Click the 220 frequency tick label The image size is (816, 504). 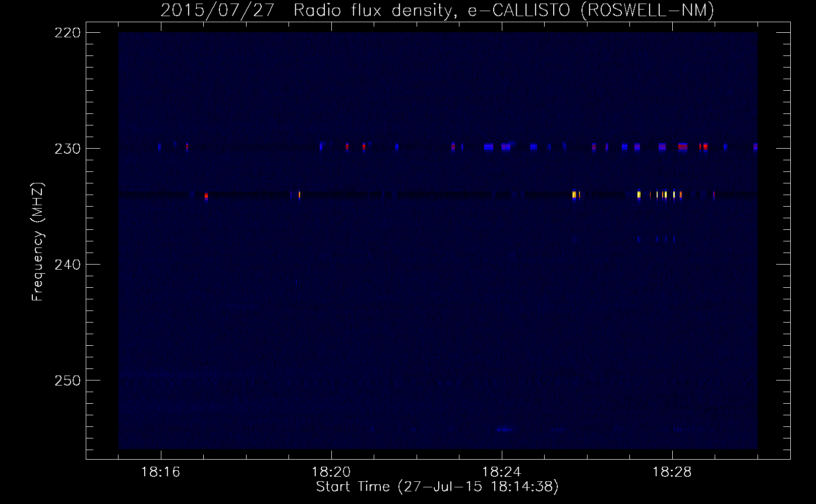68,33
